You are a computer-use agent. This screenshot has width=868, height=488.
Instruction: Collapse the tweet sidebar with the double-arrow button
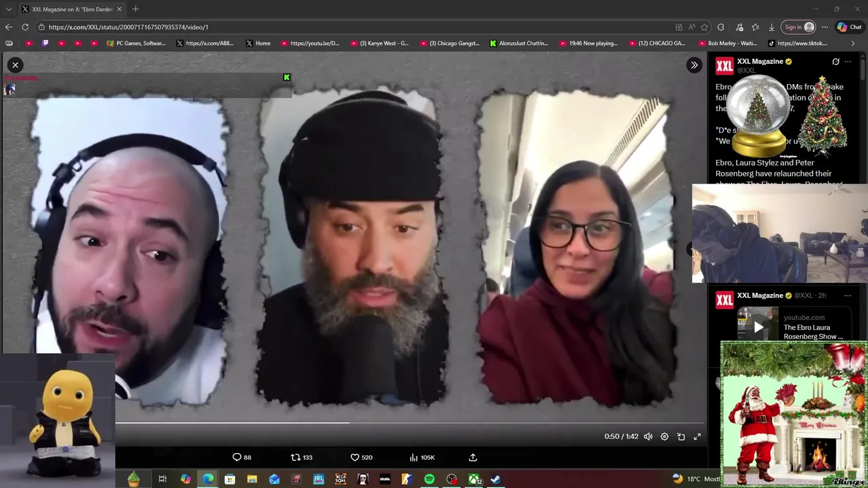(694, 65)
